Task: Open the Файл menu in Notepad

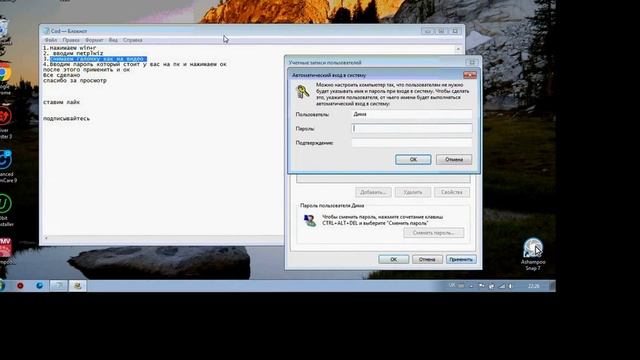Action: pyautogui.click(x=51, y=40)
